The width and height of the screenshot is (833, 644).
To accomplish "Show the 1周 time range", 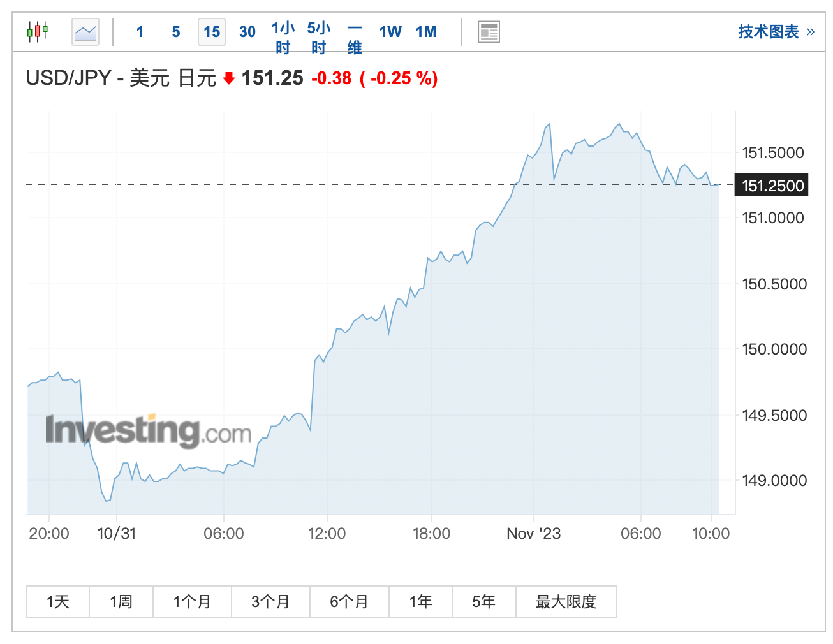I will tap(121, 601).
